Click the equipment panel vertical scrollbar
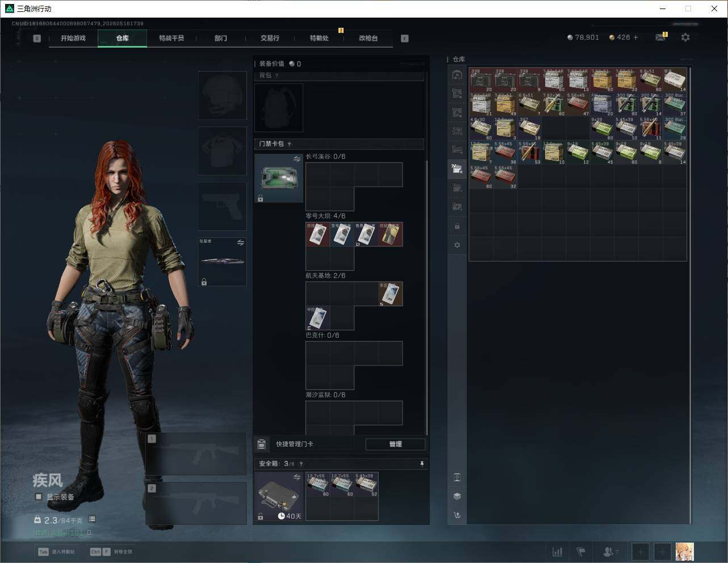728x563 pixels. [427, 298]
